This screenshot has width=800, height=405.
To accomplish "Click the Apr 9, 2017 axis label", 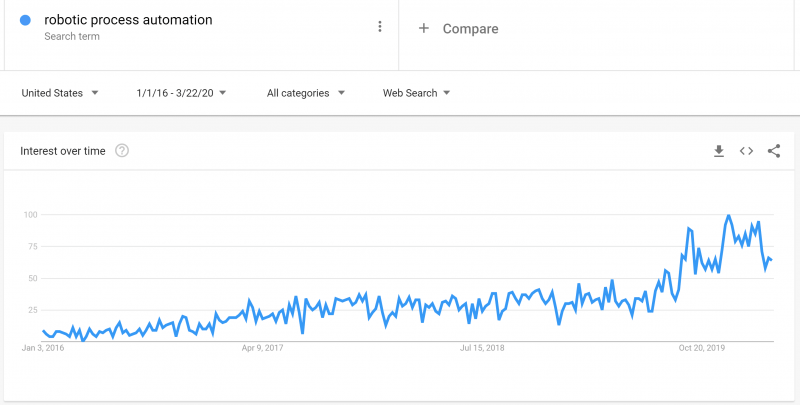I will tap(263, 348).
